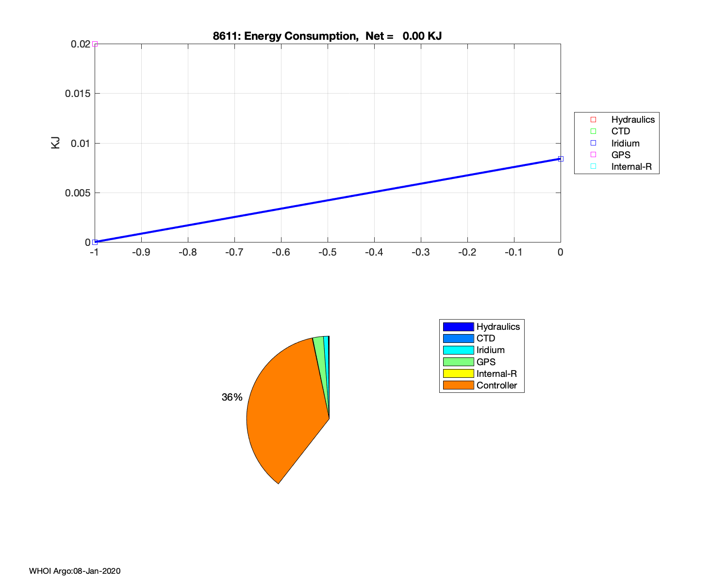Click the Internal-R square marker in top legend

tap(593, 166)
